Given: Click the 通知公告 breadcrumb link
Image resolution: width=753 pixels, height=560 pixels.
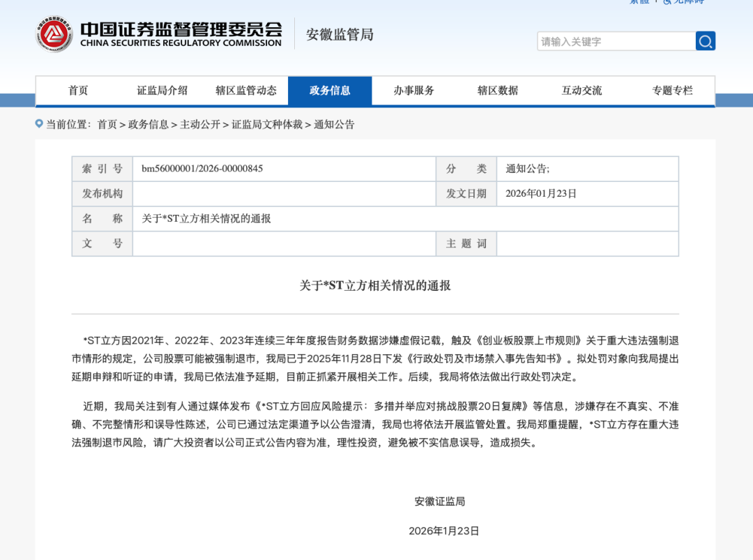Looking at the screenshot, I should 334,125.
